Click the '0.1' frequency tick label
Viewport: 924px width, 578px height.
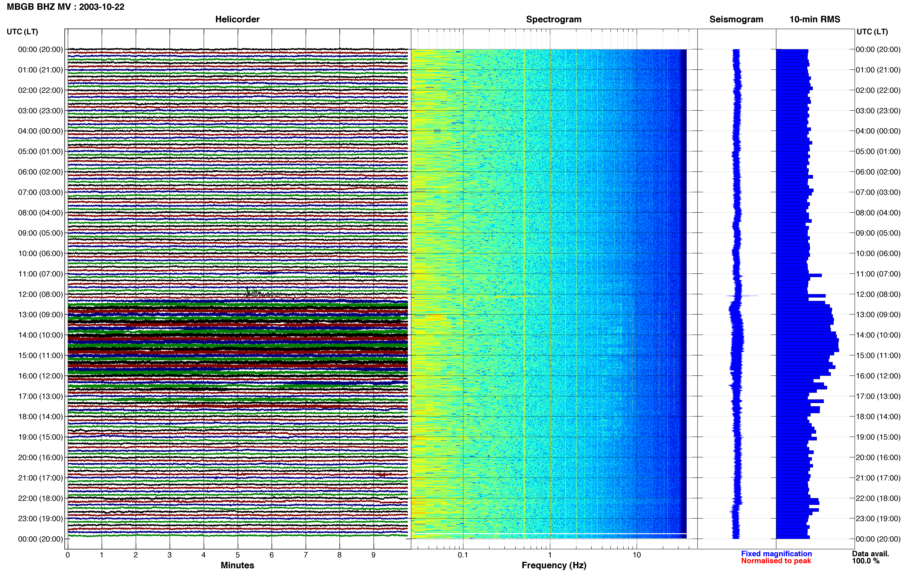(x=463, y=555)
